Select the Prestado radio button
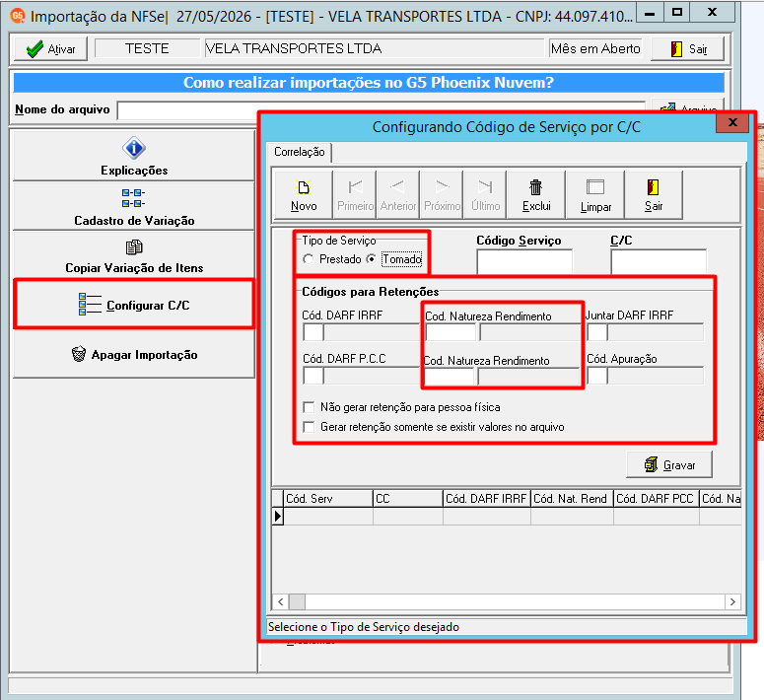Screen dimensions: 764x700 (308, 259)
